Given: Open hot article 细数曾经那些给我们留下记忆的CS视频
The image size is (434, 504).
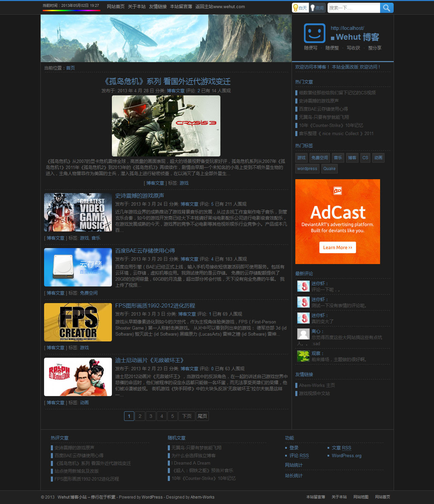Looking at the screenshot, I should (x=337, y=93).
